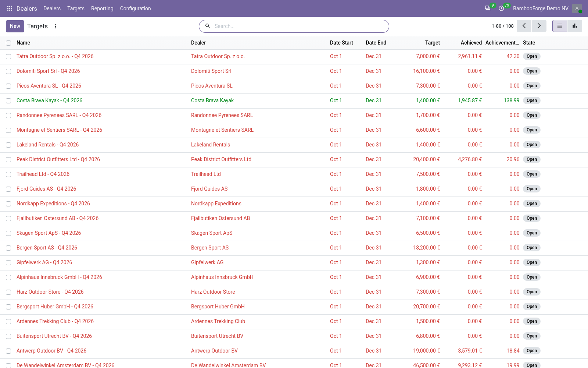Sort by the Date End column

pyautogui.click(x=376, y=43)
